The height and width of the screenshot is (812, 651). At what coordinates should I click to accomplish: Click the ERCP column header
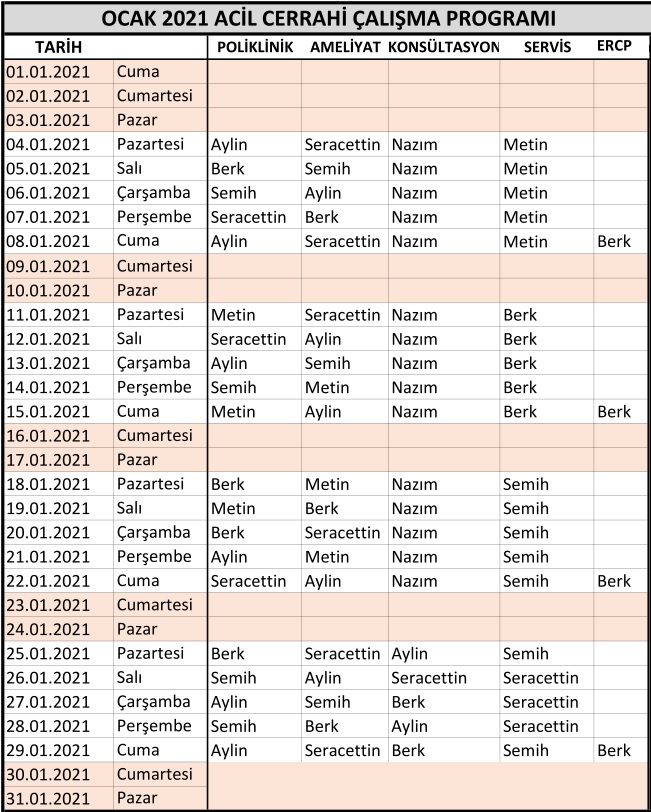(614, 46)
